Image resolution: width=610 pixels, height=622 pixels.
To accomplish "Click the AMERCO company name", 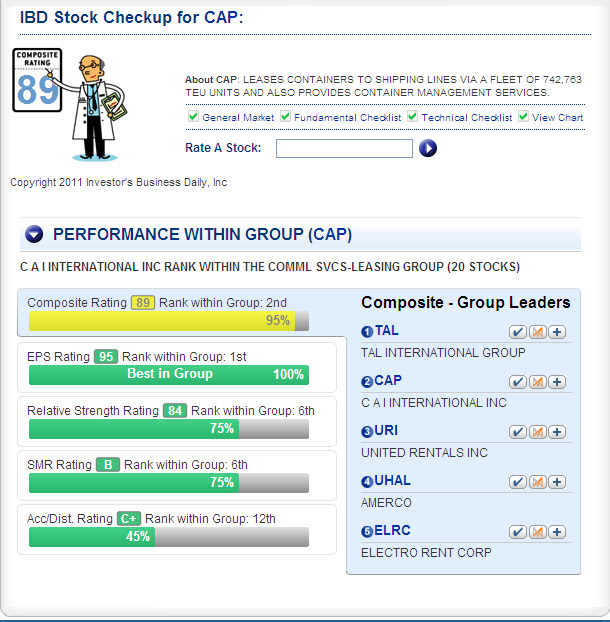I will (x=386, y=503).
